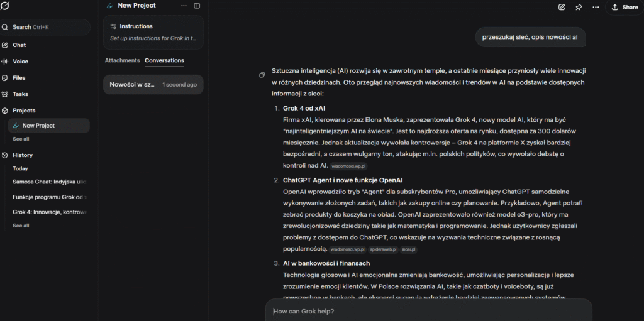Open the header three-dots more menu
Image resolution: width=644 pixels, height=321 pixels.
(596, 7)
